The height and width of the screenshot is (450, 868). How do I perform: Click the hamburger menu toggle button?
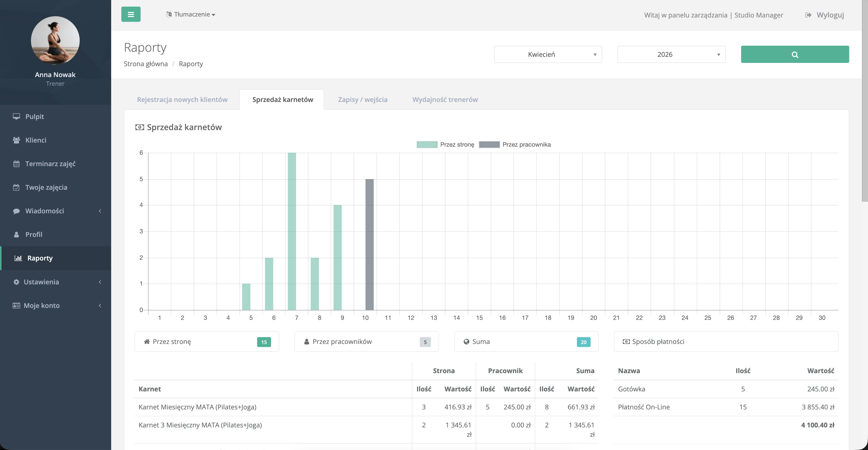[x=131, y=14]
